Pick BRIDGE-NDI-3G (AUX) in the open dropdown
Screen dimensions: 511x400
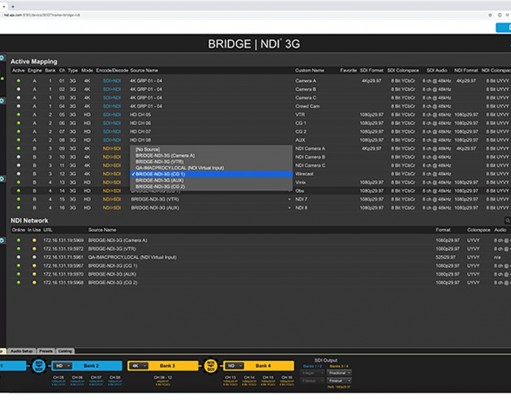pos(211,180)
